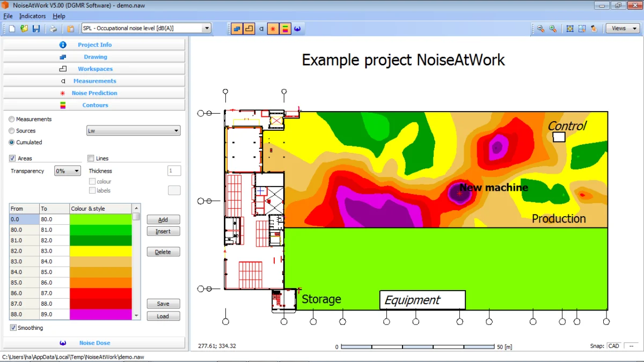
Task: Select the Cumulated radio button
Action: pyautogui.click(x=12, y=142)
